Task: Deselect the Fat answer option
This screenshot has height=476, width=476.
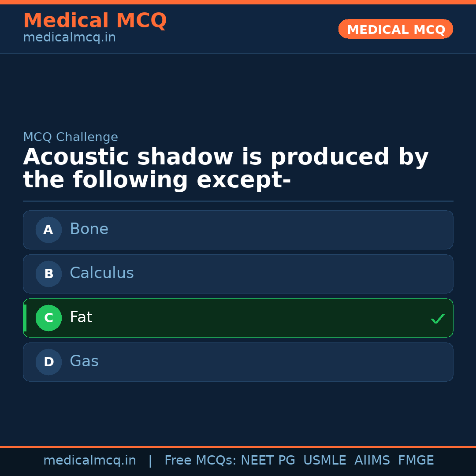Action: point(238,318)
